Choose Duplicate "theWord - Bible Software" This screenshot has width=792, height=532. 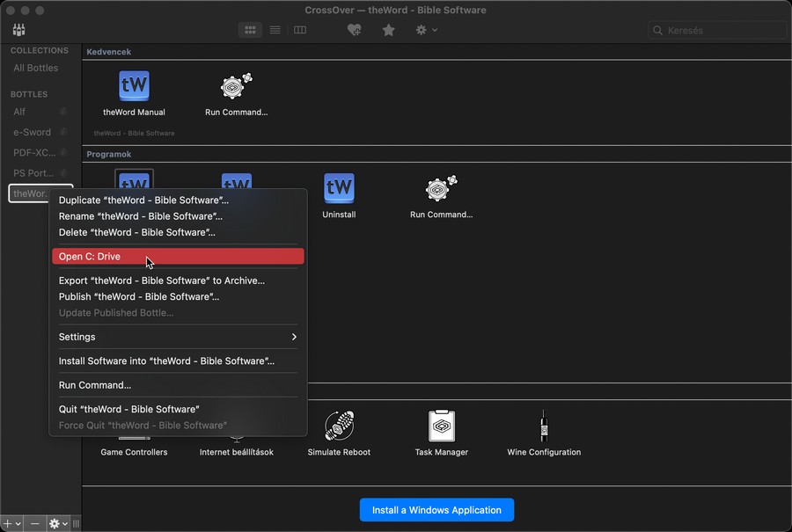[178, 200]
